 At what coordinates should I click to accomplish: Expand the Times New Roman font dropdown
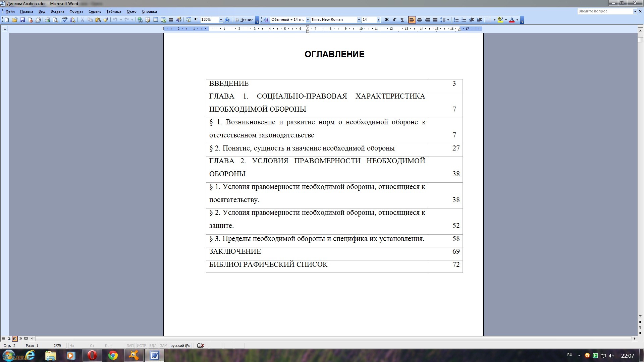coord(359,20)
